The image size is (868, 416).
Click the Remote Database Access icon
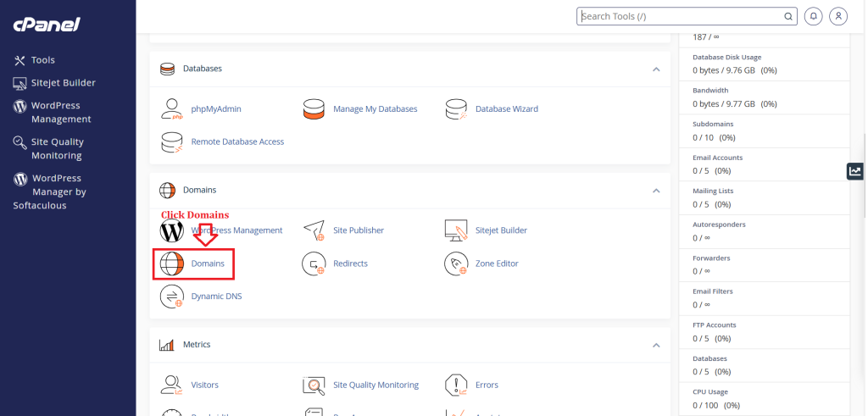(x=171, y=142)
